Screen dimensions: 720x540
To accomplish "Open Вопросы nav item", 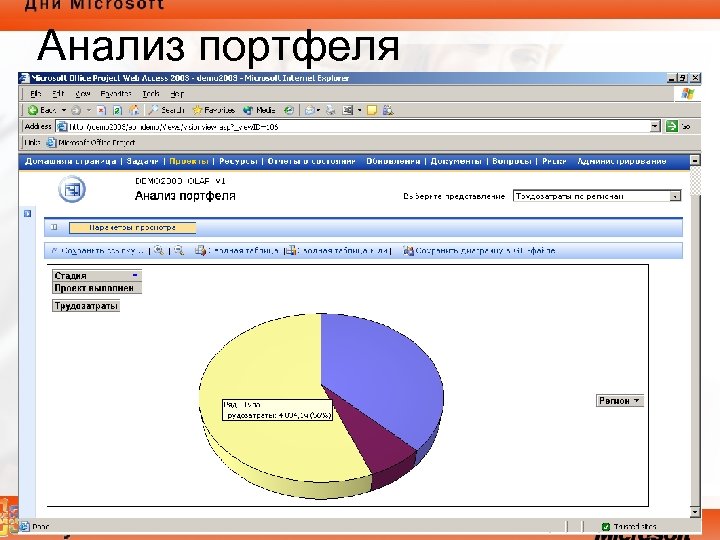I will (x=512, y=161).
